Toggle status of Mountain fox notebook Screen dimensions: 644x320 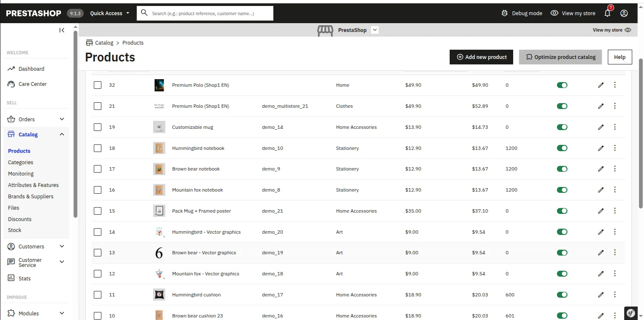(562, 190)
